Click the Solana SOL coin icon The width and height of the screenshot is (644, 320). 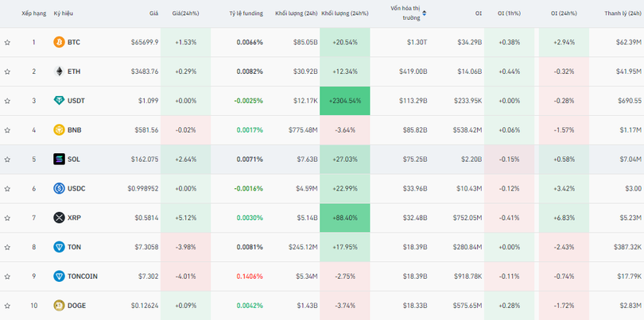coord(59,159)
